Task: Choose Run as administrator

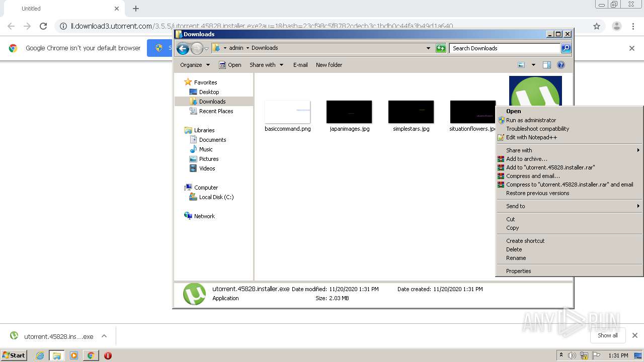Action: click(x=569, y=120)
